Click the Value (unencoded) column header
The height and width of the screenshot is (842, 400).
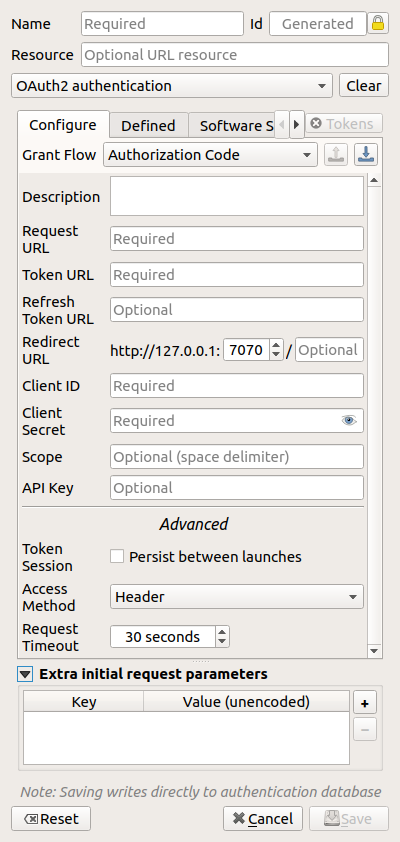pyautogui.click(x=246, y=701)
